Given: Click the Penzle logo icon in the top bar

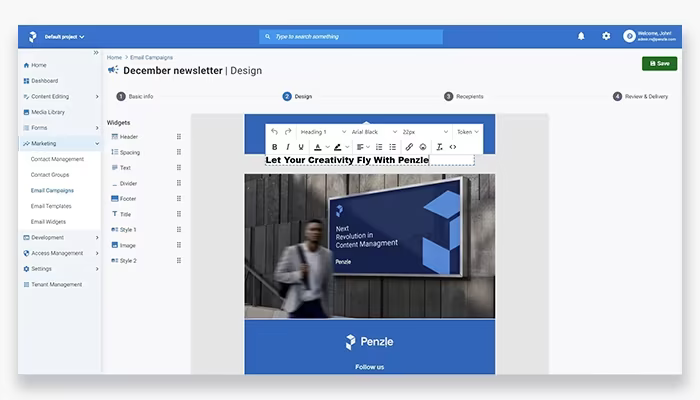Looking at the screenshot, I should (x=33, y=37).
